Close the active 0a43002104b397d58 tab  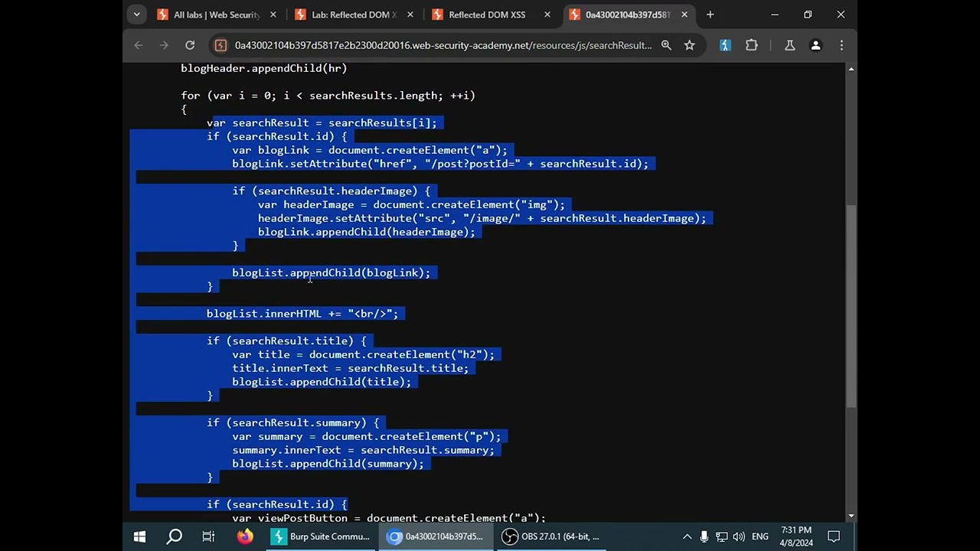coord(684,15)
